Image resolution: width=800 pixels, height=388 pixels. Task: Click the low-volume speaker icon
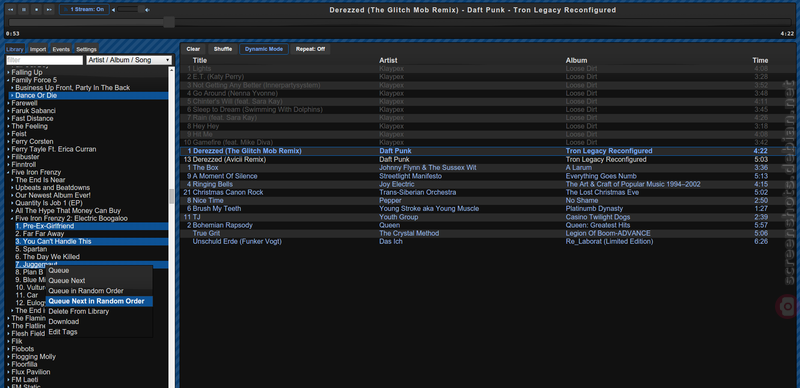click(114, 10)
